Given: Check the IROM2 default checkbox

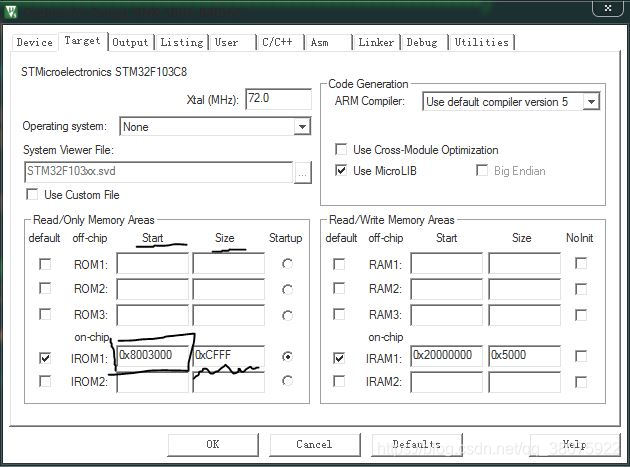Looking at the screenshot, I should pos(45,381).
